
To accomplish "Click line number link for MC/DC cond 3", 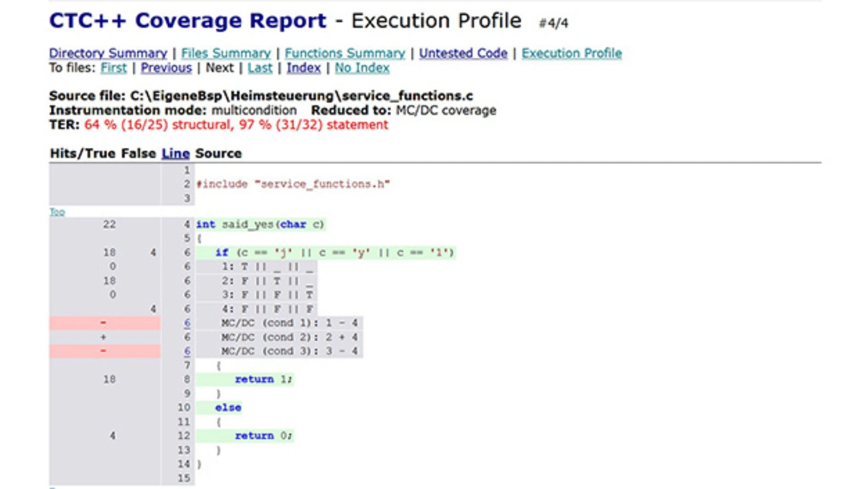I will [x=187, y=351].
